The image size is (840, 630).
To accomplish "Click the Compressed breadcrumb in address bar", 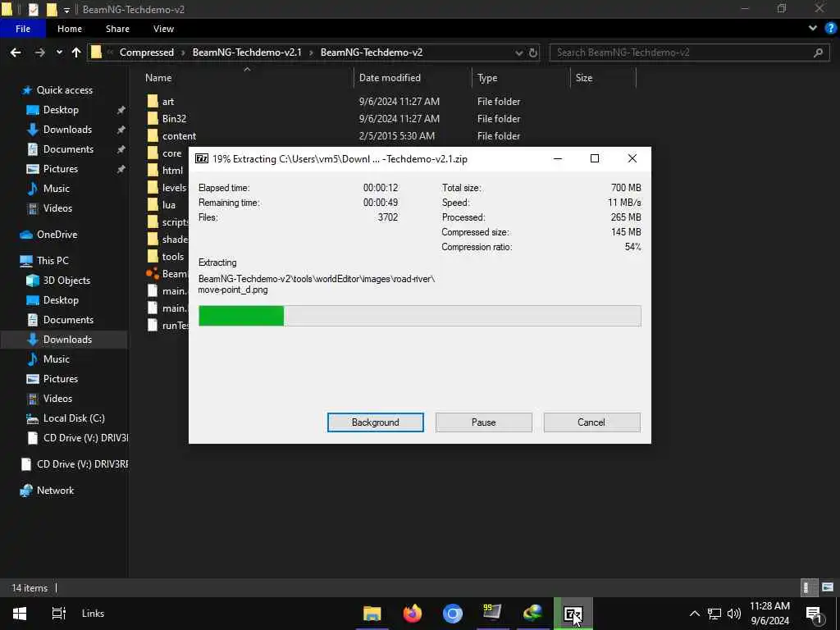I will pos(147,52).
